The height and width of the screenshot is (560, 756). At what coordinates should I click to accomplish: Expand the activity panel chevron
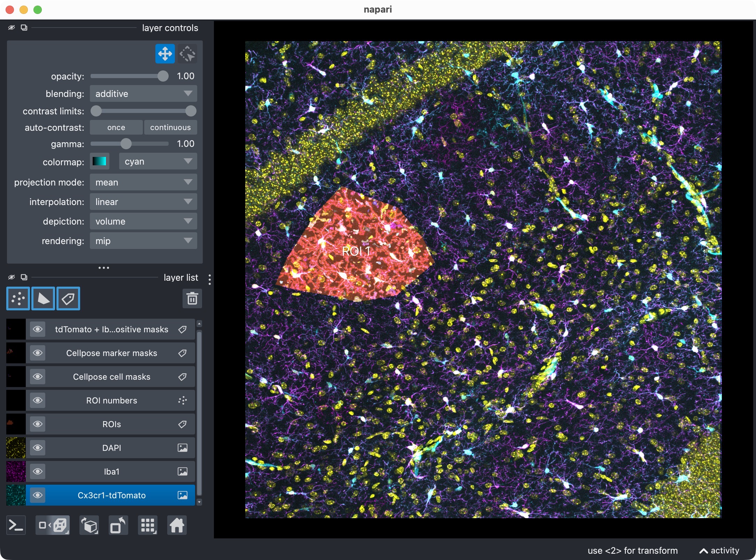[703, 551]
